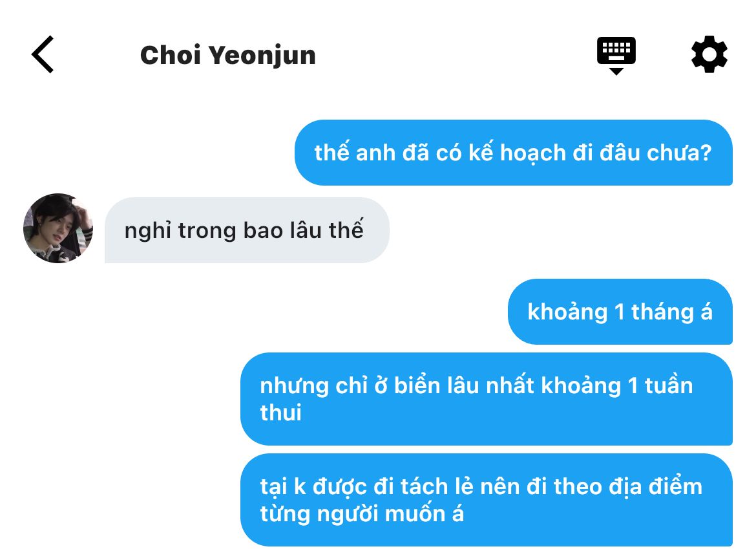
Task: Click the received message from Choi Yeonjun
Action: tap(247, 230)
